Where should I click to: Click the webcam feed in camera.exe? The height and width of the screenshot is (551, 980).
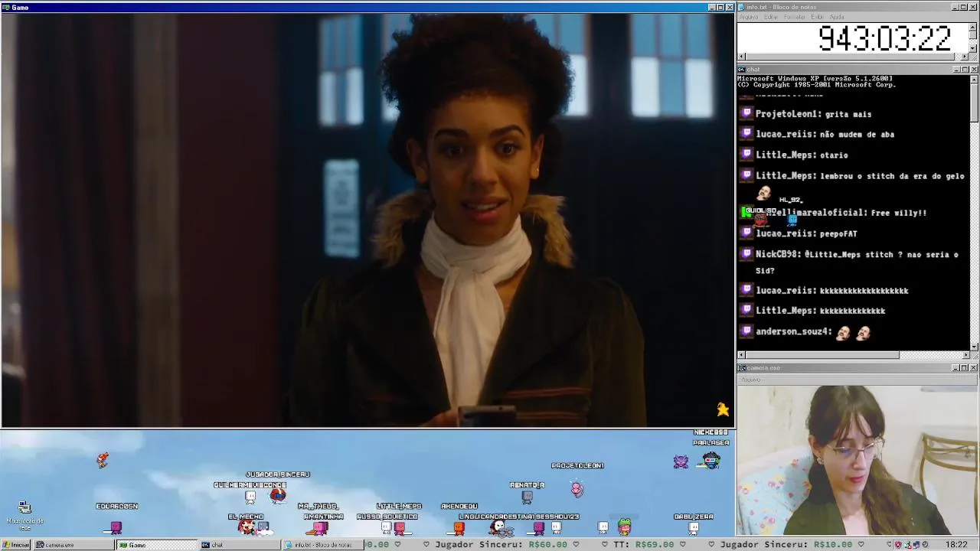[x=857, y=460]
